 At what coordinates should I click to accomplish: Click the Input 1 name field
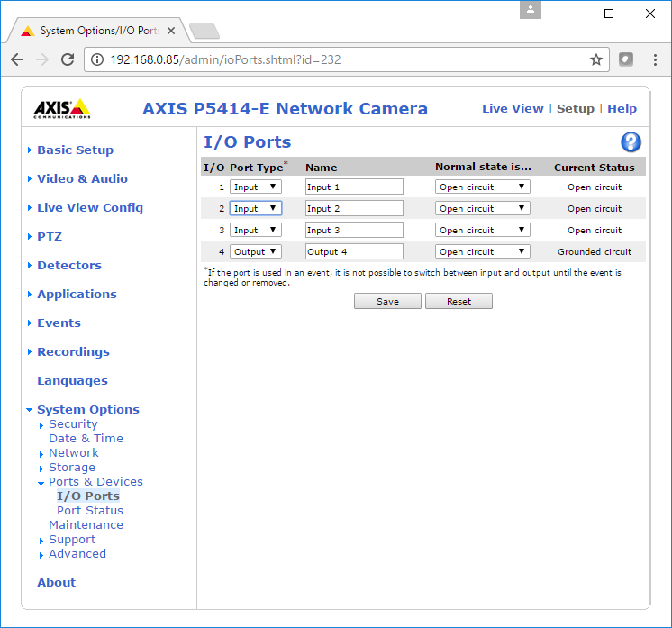coord(354,187)
